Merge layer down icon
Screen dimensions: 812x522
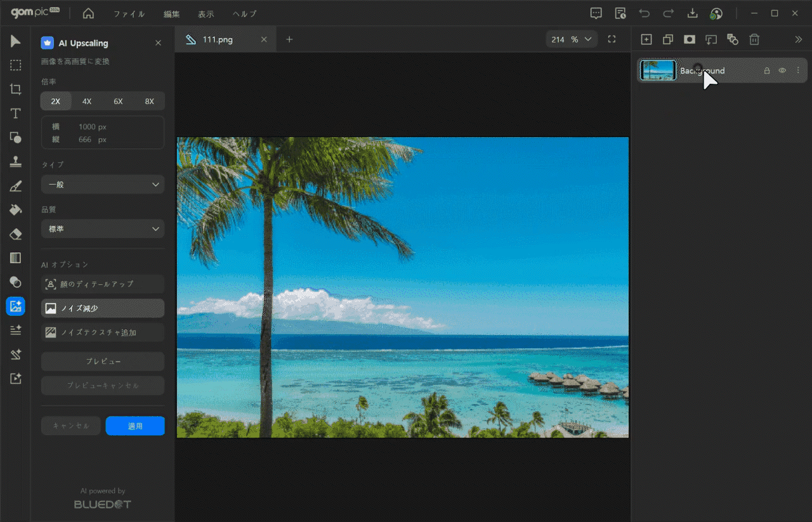[711, 39]
